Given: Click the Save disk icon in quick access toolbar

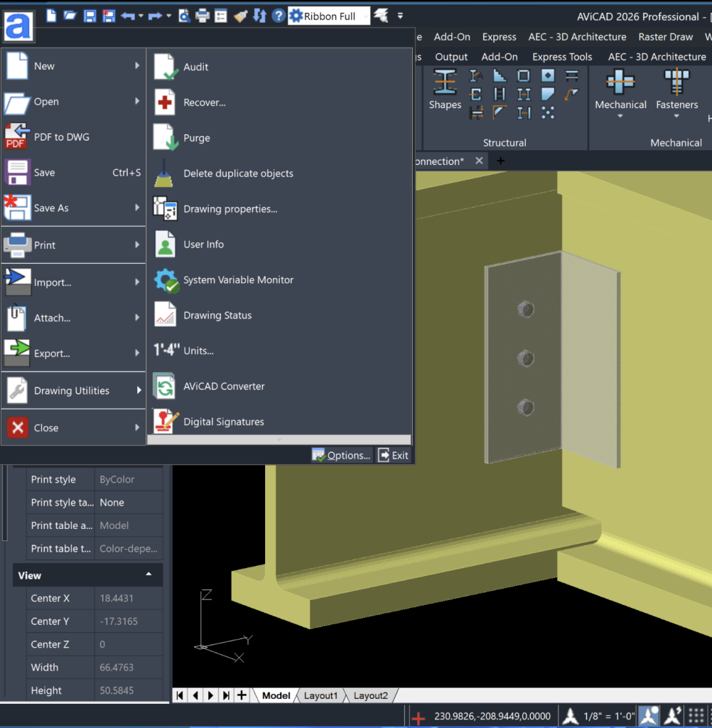Looking at the screenshot, I should pyautogui.click(x=90, y=16).
